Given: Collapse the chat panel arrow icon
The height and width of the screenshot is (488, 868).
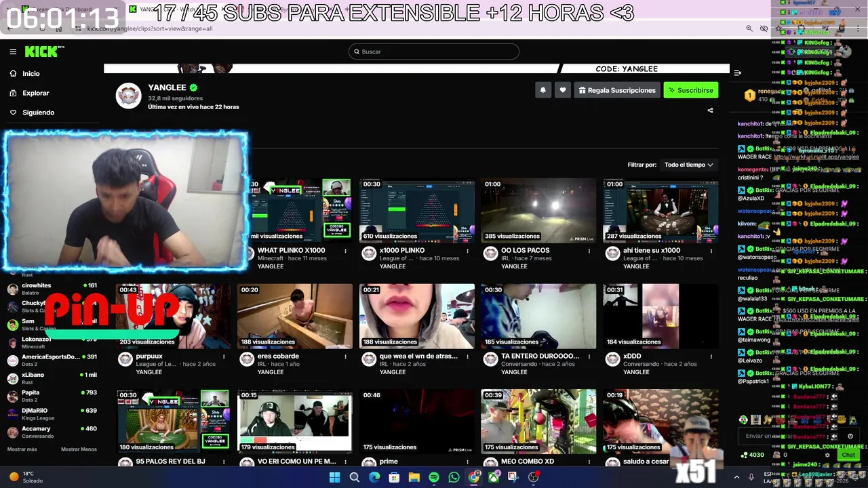Looking at the screenshot, I should click(737, 73).
